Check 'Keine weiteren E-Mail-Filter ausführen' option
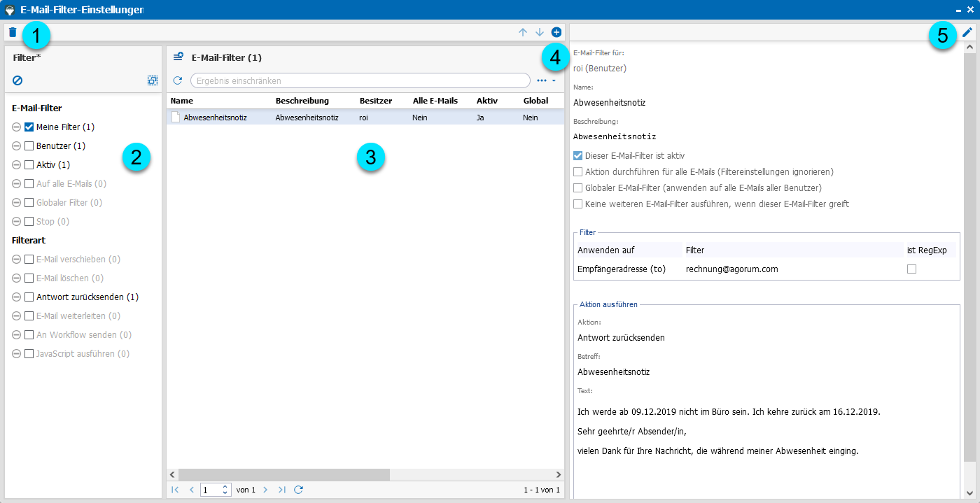The image size is (980, 503). (x=578, y=204)
